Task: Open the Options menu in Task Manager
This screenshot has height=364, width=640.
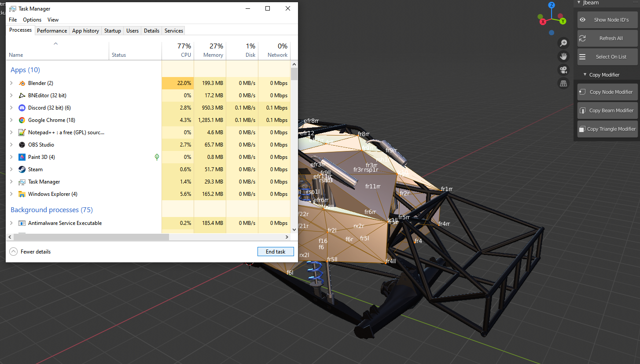Action: click(32, 20)
